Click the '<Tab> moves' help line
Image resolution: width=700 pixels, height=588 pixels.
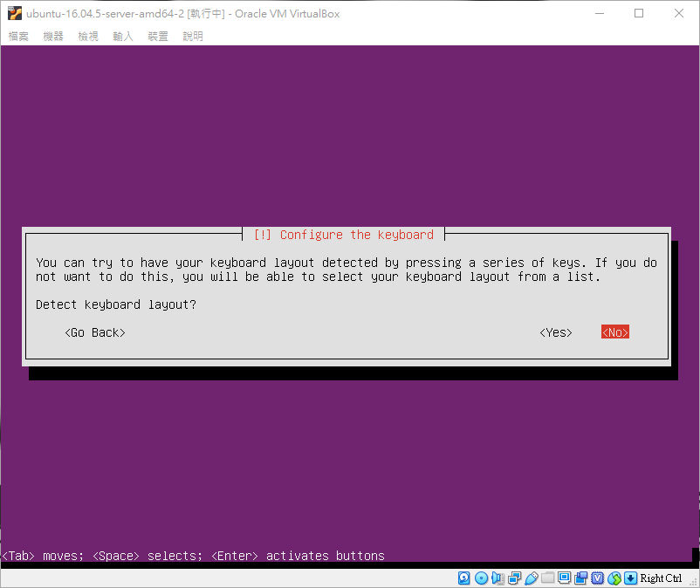coord(193,556)
